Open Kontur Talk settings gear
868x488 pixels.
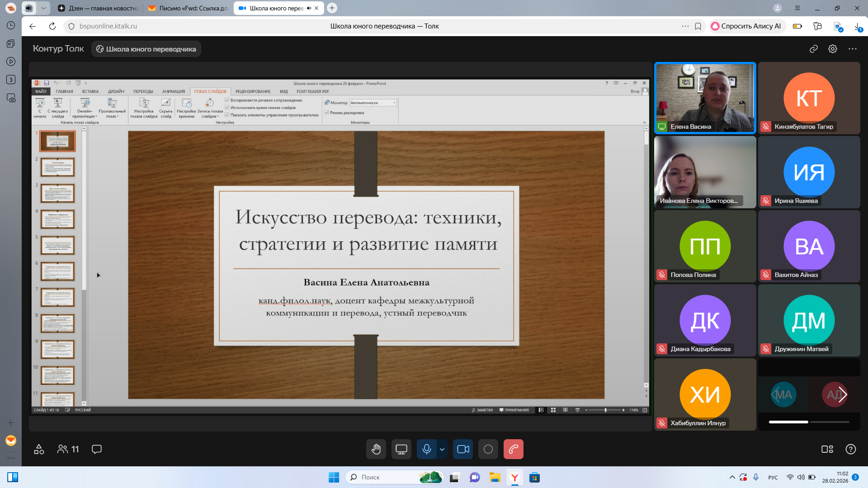(x=833, y=49)
